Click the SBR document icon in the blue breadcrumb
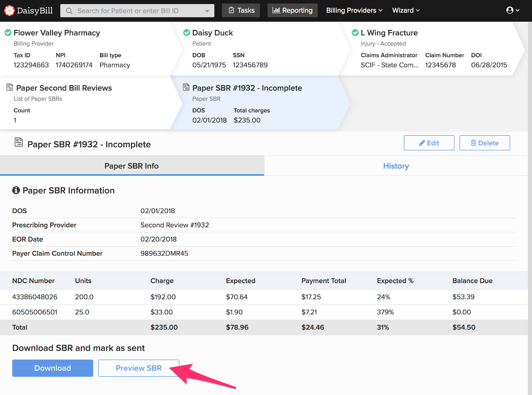Viewport: 532px width, 395px height. (x=186, y=87)
